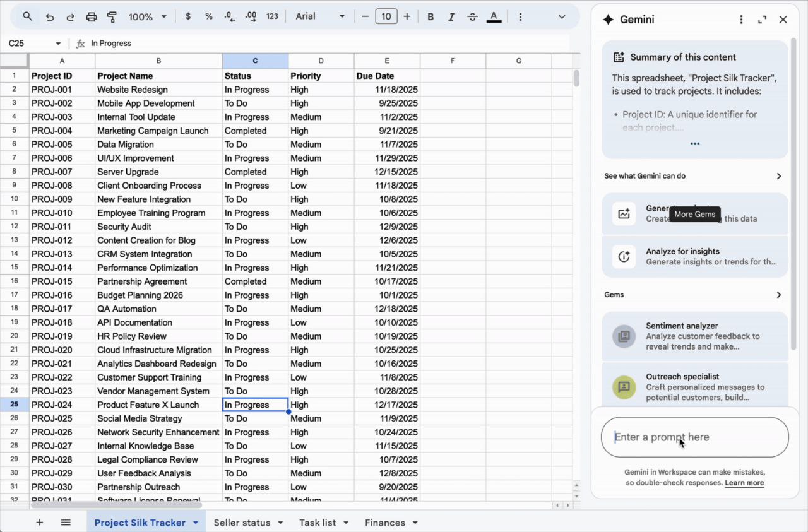Switch to the Seller status sheet tab
The image size is (808, 532).
pos(242,523)
